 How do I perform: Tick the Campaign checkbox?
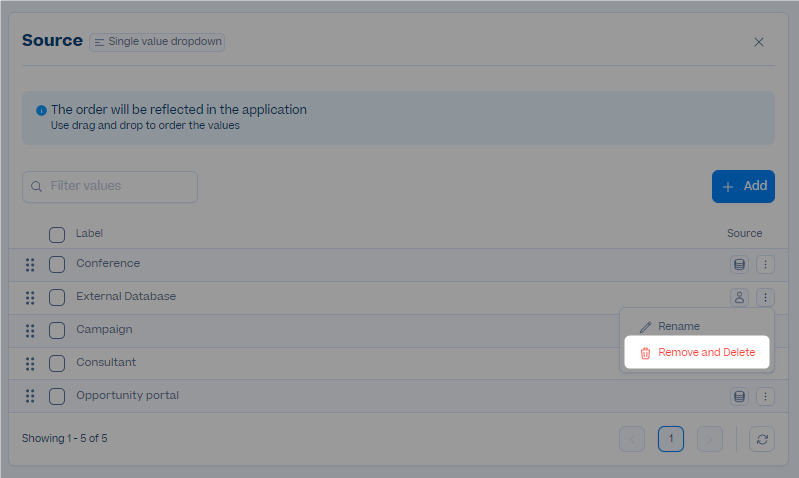[57, 330]
